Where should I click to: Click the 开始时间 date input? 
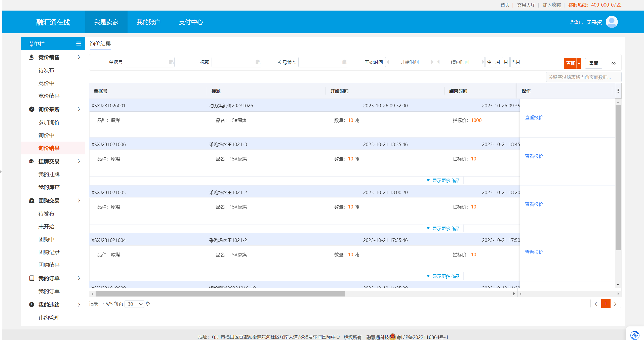point(410,62)
